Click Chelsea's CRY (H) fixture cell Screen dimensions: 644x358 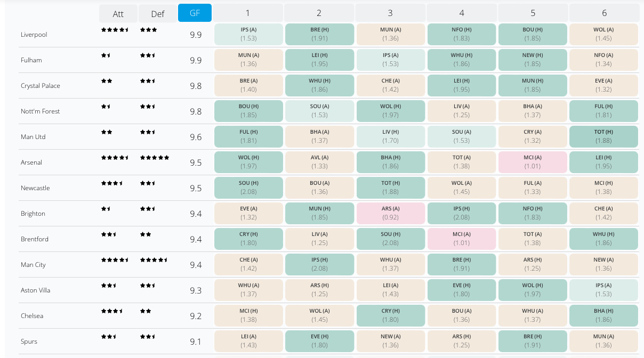[x=391, y=315]
